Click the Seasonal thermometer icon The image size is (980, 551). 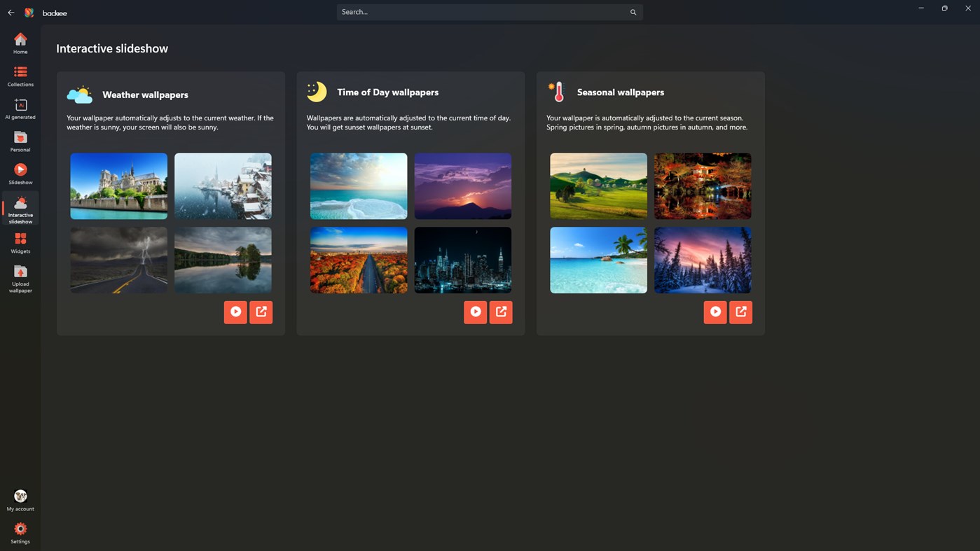tap(557, 92)
